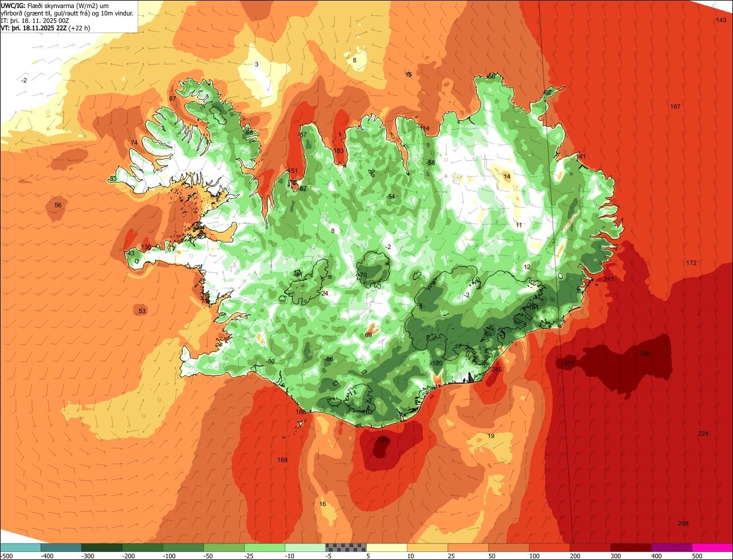Click the -100 to -50 green legend swatch
Image resolution: width=733 pixels, height=560 pixels.
click(x=183, y=547)
